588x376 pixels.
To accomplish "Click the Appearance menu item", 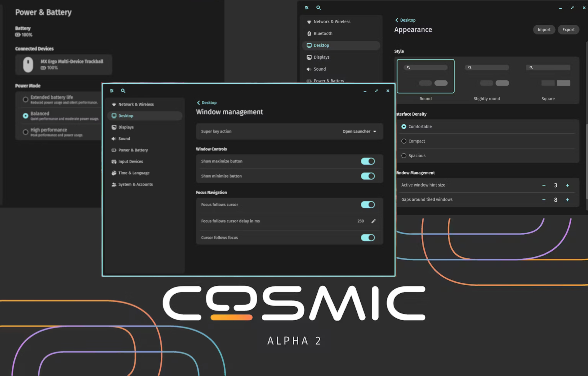I will click(413, 29).
